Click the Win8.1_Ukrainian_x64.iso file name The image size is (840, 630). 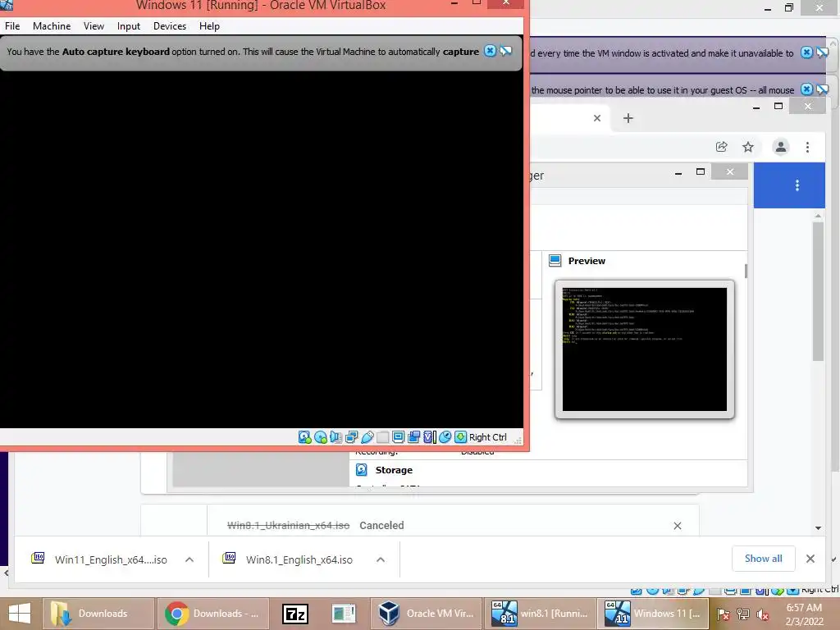[288, 526]
